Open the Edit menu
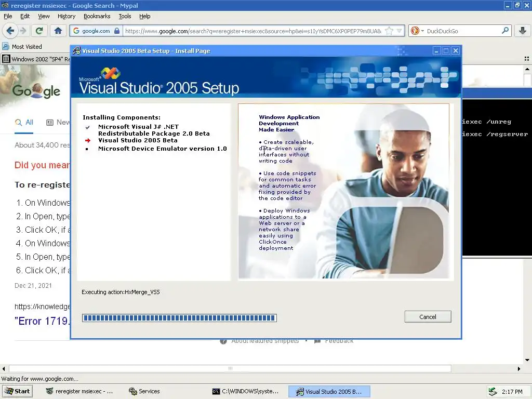The width and height of the screenshot is (532, 399). 25,16
